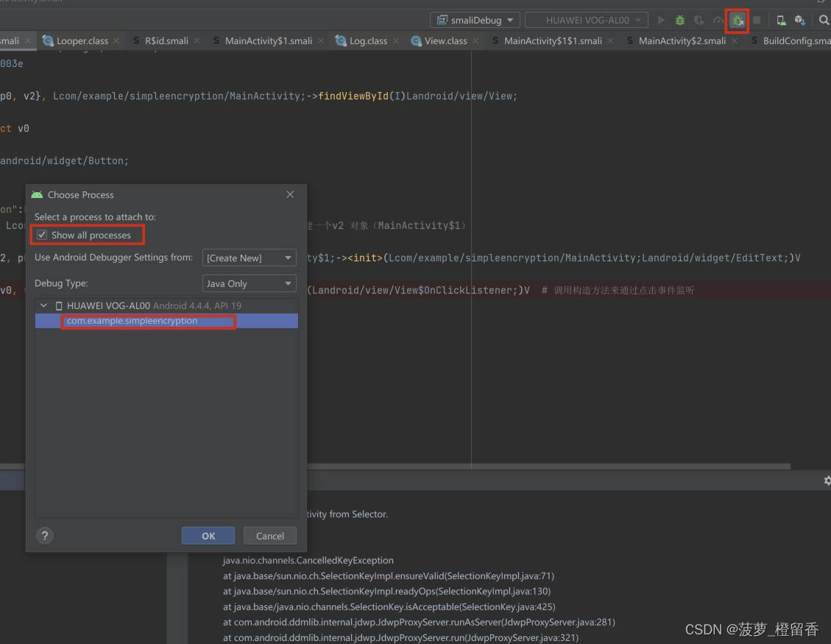
Task: Click the <init> call in the code
Action: pyautogui.click(x=364, y=258)
